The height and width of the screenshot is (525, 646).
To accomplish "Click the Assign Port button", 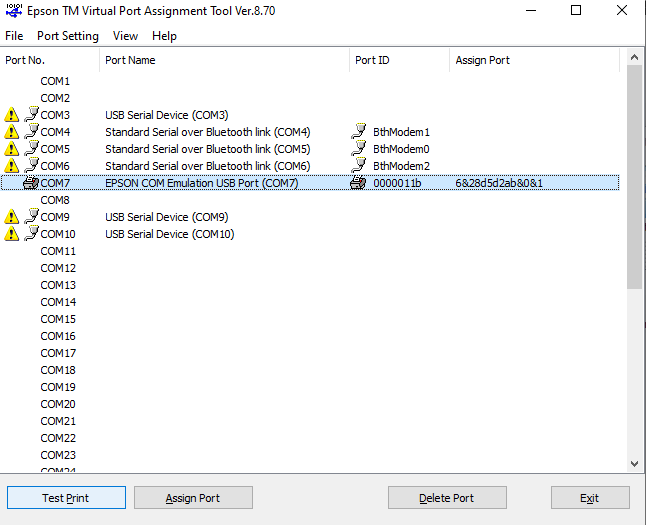I will 193,497.
